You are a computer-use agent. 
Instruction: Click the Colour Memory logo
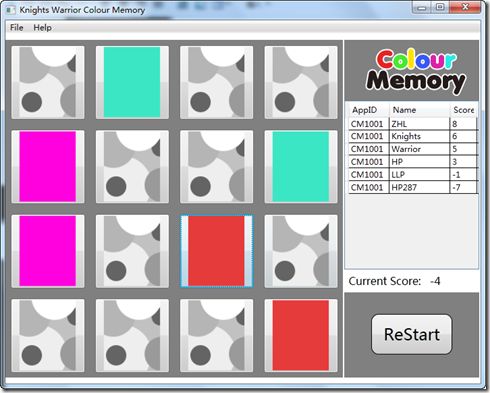(415, 71)
